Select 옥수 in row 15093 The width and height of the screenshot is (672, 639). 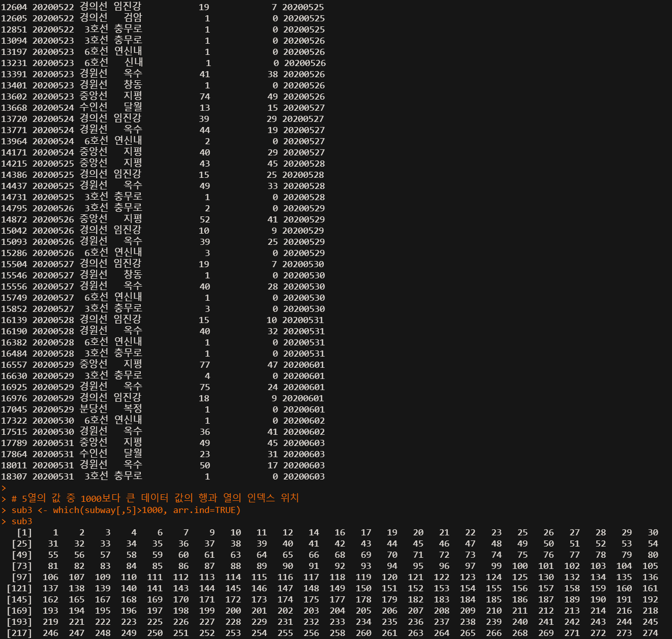point(133,242)
